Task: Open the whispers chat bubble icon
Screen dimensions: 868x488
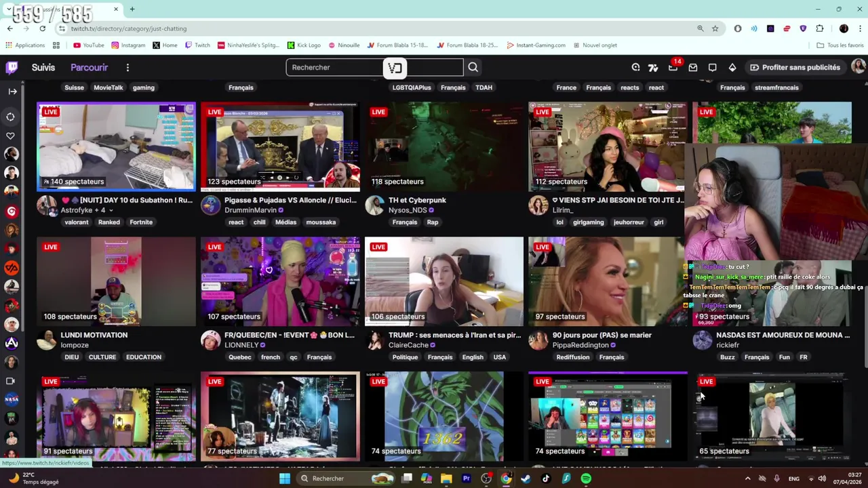Action: 713,67
